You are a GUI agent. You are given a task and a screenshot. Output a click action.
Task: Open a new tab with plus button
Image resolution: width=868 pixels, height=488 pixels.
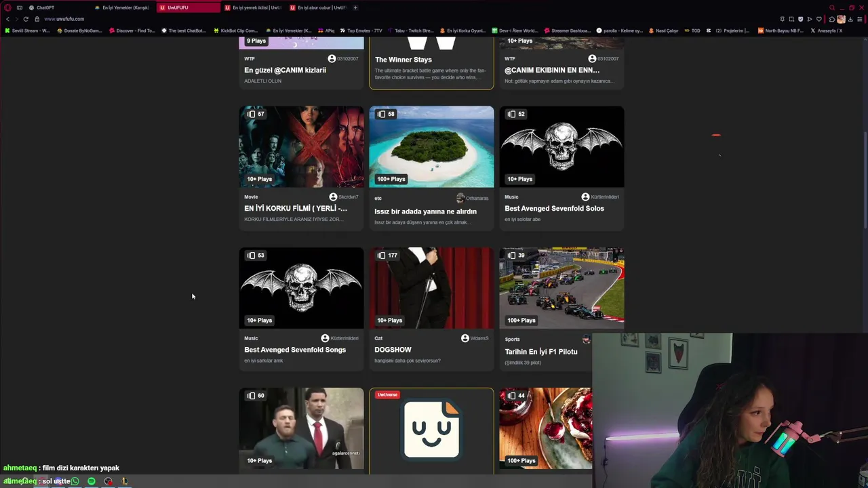(355, 7)
